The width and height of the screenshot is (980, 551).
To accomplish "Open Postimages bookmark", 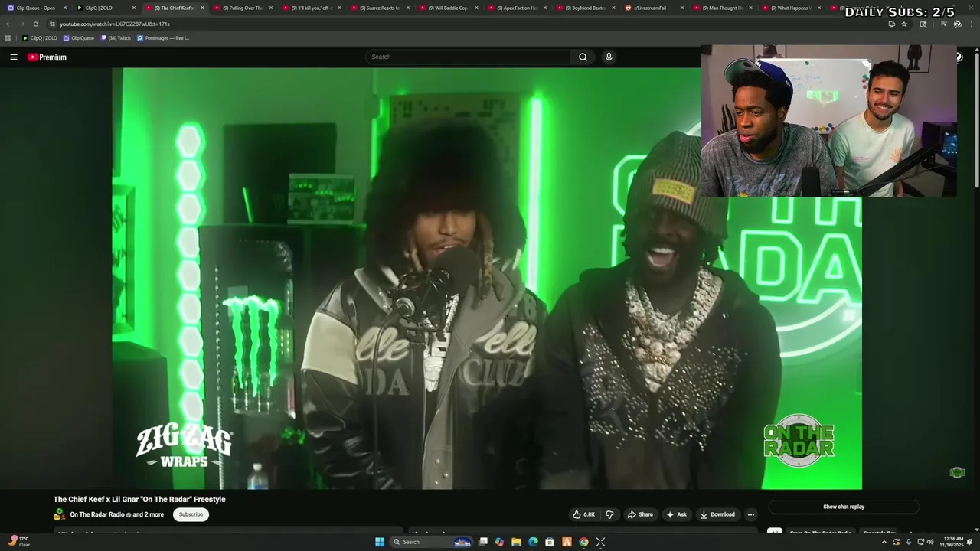I will pos(163,38).
